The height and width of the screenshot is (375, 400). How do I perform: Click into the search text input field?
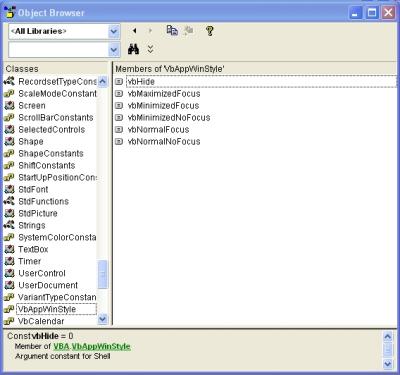coord(58,50)
